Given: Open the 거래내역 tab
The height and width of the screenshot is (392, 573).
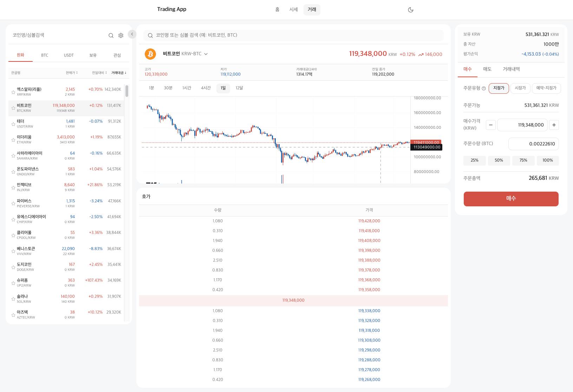Looking at the screenshot, I should (x=511, y=69).
